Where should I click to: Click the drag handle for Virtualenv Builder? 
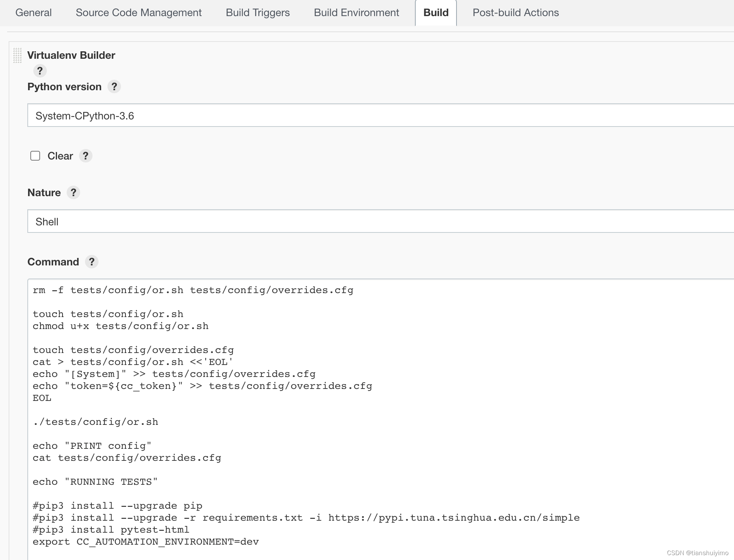tap(16, 55)
